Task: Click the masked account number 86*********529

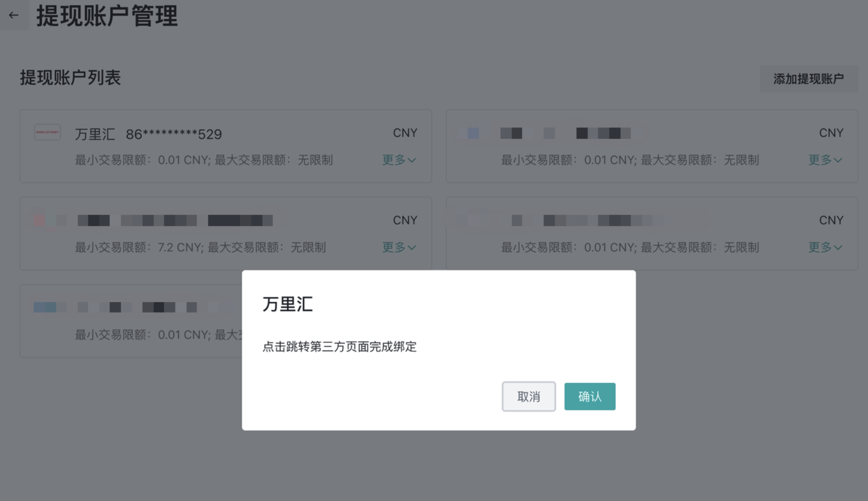Action: [173, 133]
